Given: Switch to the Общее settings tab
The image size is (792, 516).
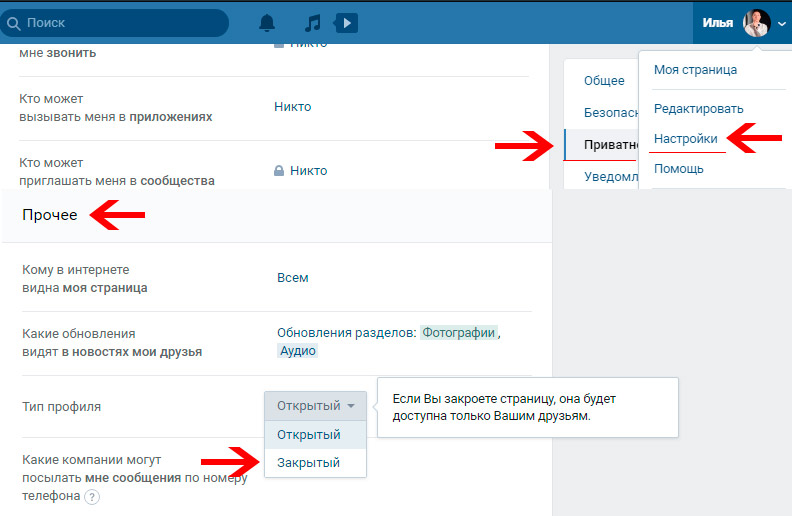Looking at the screenshot, I should click(x=604, y=81).
